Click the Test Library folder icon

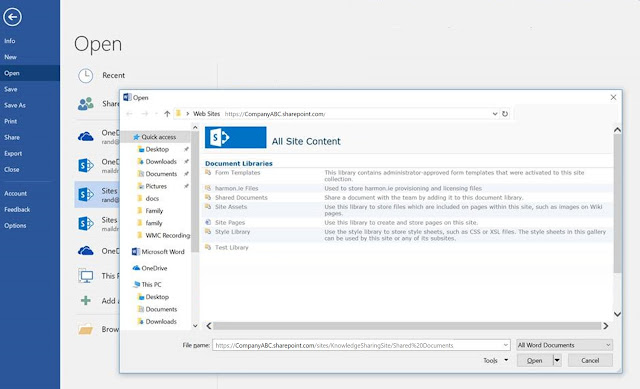(x=208, y=247)
